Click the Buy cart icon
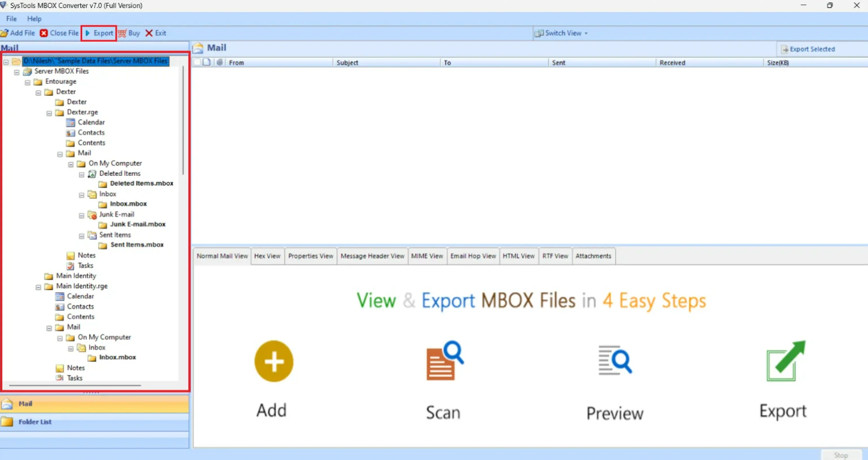This screenshot has height=460, width=868. (x=122, y=33)
